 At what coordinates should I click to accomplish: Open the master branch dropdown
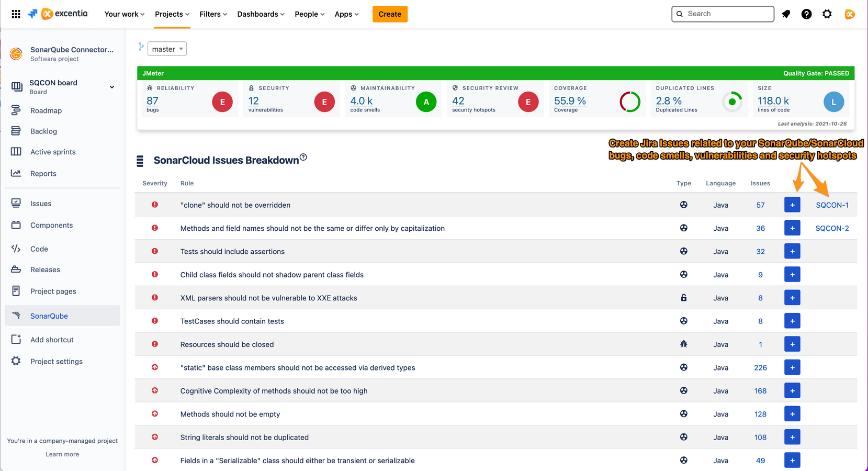coord(167,49)
